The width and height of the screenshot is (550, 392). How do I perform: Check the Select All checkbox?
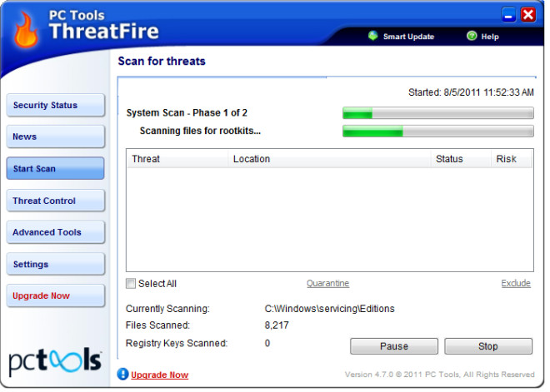pyautogui.click(x=131, y=284)
